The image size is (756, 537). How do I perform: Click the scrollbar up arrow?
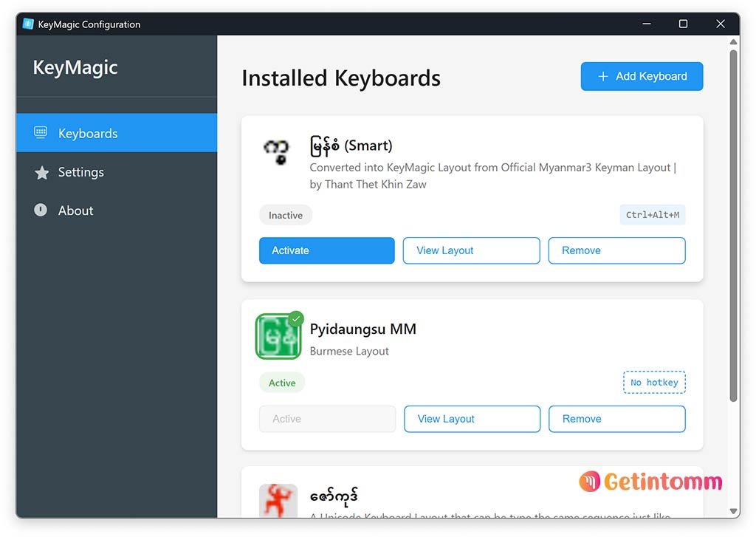[x=733, y=42]
